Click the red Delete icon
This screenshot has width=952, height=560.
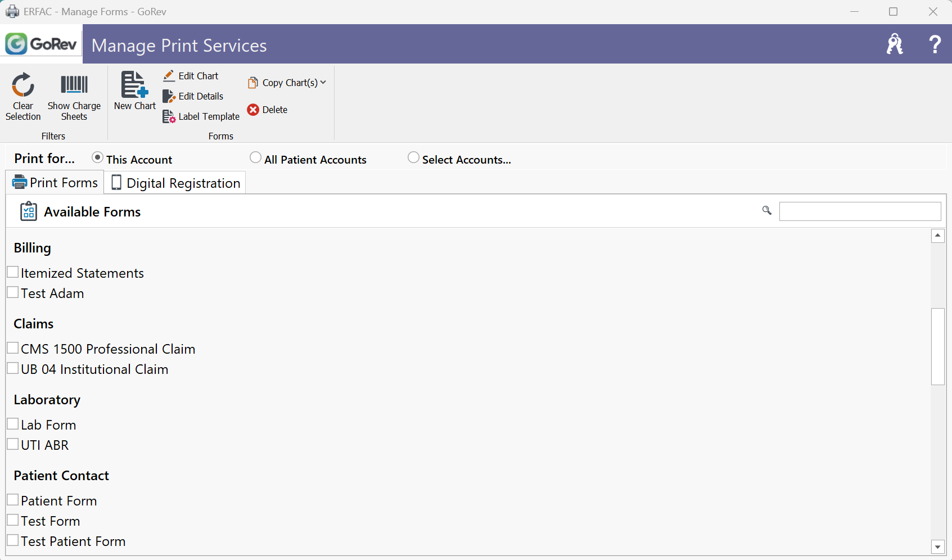point(253,110)
